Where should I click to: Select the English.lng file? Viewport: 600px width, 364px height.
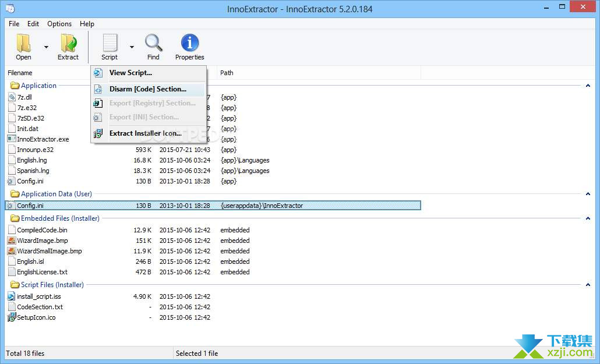[32, 160]
